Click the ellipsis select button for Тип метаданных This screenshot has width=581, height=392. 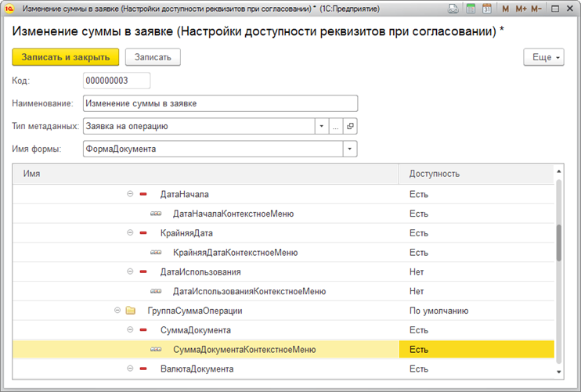335,126
